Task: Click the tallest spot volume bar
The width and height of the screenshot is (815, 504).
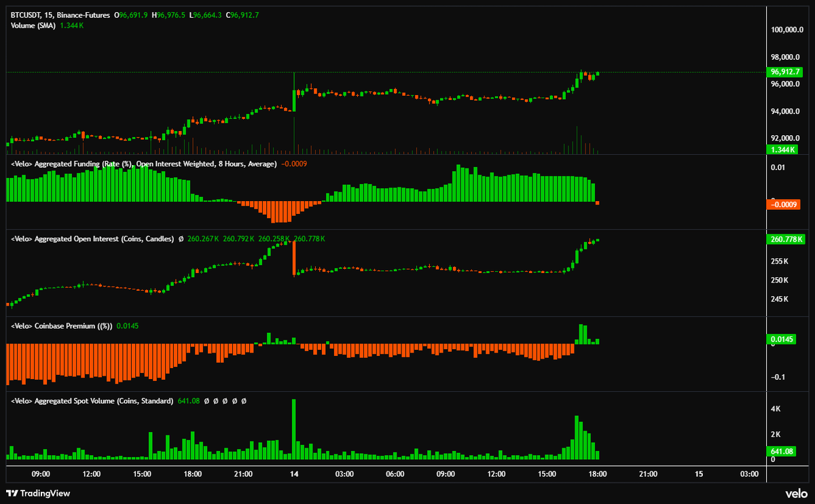Action: point(294,429)
